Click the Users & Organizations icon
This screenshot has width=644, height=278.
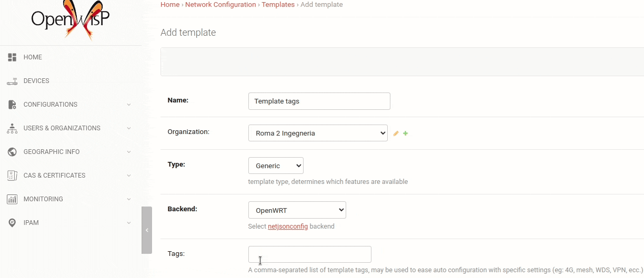(12, 128)
